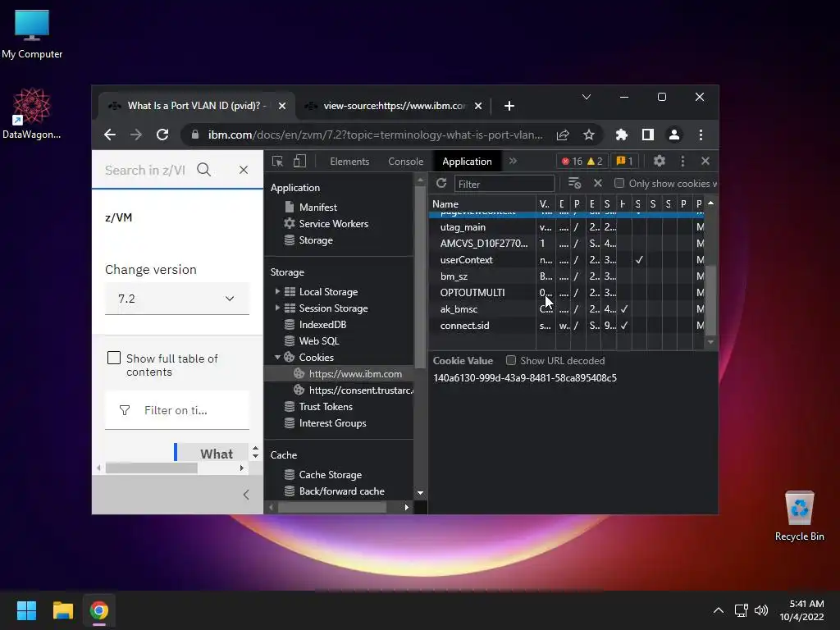
Task: Open the Change version 7.2 dropdown
Action: (177, 299)
